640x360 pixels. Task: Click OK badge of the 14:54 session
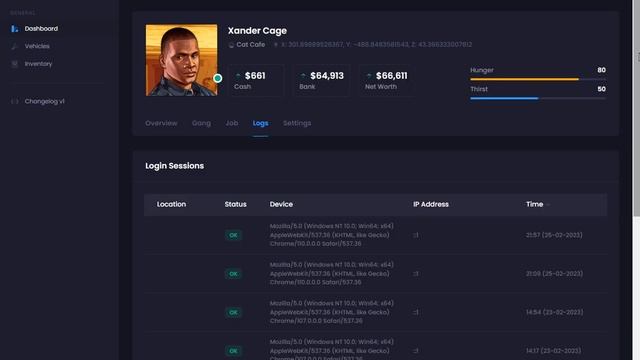233,312
